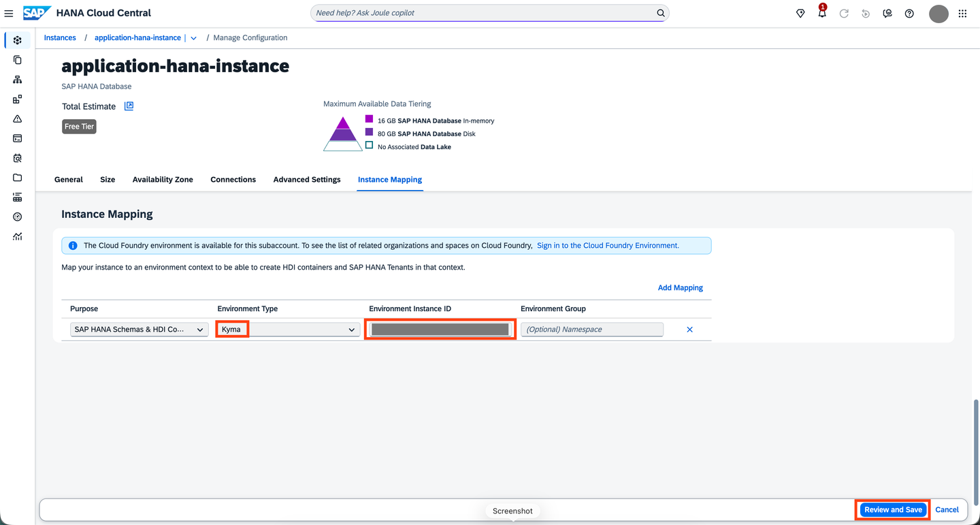
Task: Click the In-memory legend color square
Action: (369, 119)
